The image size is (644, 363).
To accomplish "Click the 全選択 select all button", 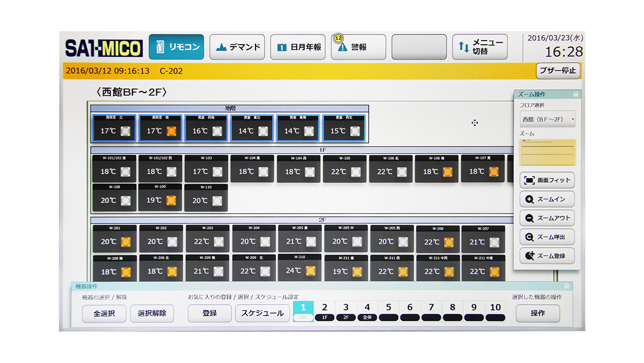I will click(x=104, y=314).
